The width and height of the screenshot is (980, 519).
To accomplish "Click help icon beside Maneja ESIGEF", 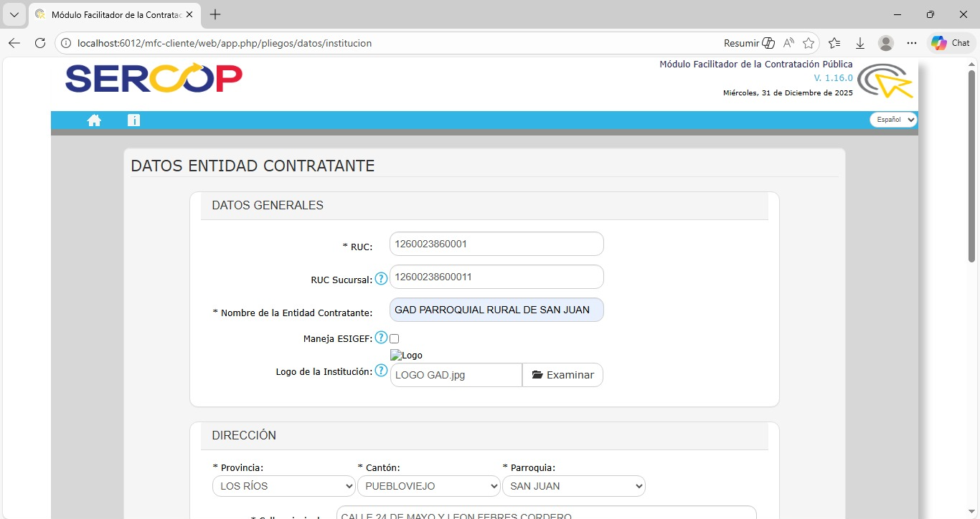I will click(381, 338).
